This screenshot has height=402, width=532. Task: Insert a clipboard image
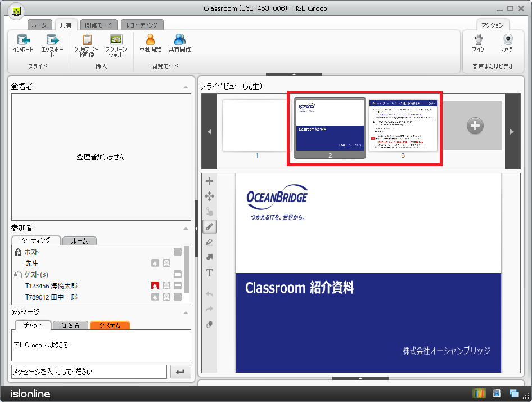tap(87, 44)
